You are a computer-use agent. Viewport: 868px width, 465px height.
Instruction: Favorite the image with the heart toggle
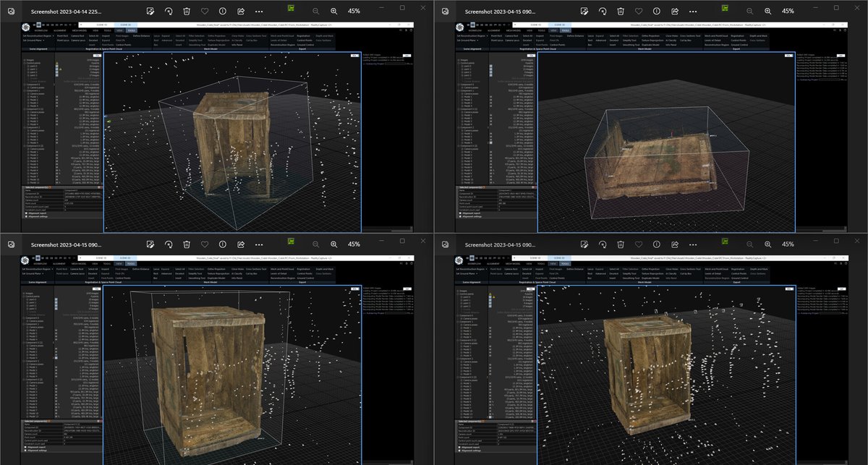click(205, 12)
